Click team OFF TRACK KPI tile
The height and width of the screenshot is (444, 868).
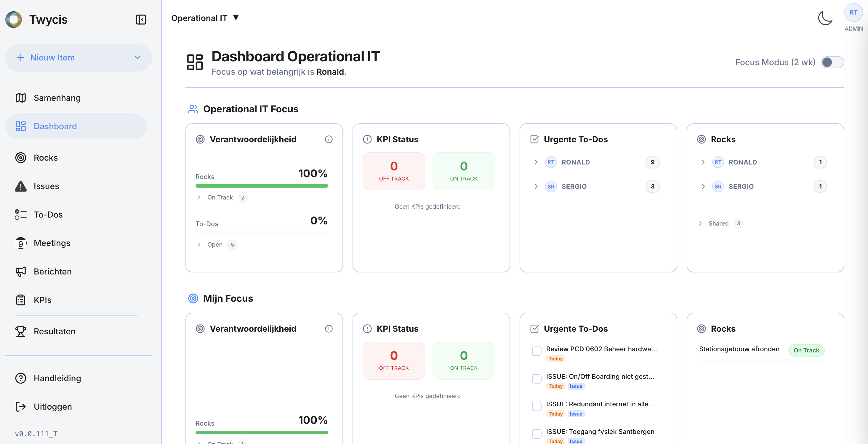(x=394, y=171)
